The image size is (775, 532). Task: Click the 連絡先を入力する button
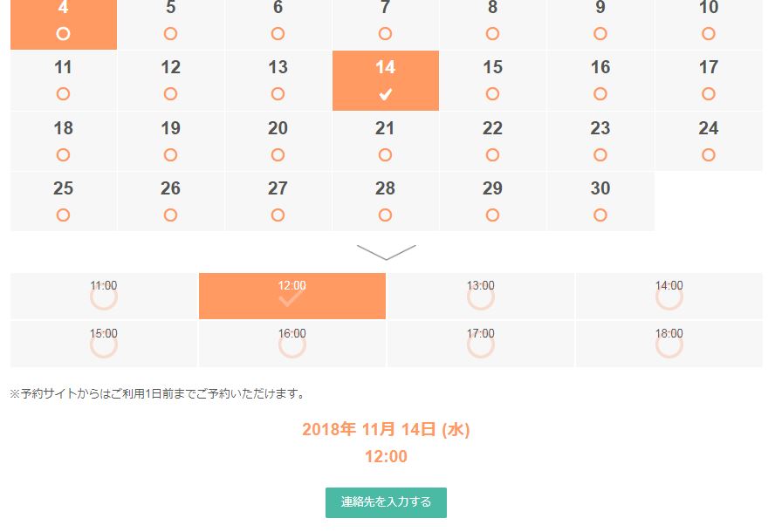(x=386, y=502)
